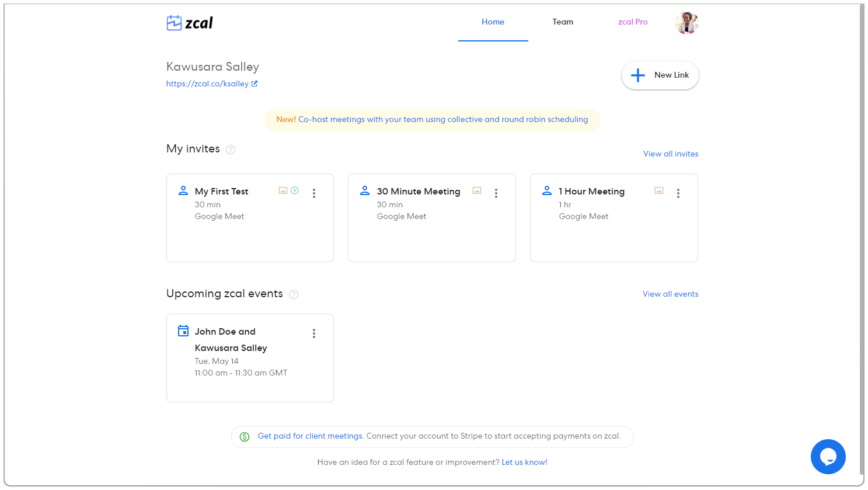Click the green dollar icon in Stripe banner

coord(245,436)
